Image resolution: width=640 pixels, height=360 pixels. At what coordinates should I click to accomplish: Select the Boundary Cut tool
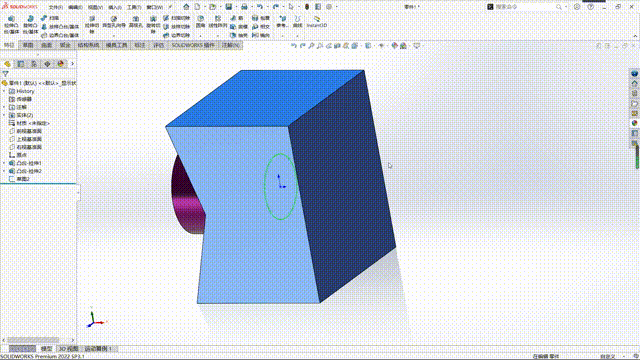coord(177,36)
